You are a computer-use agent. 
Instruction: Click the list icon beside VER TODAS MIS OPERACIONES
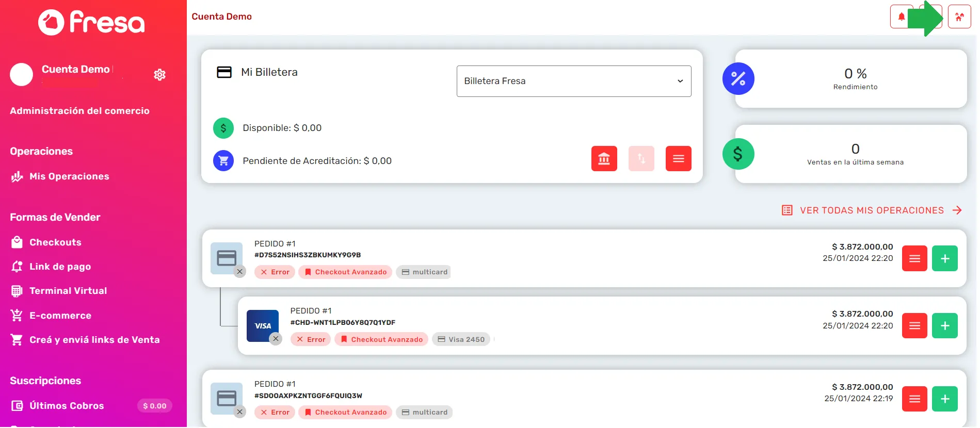pos(787,210)
